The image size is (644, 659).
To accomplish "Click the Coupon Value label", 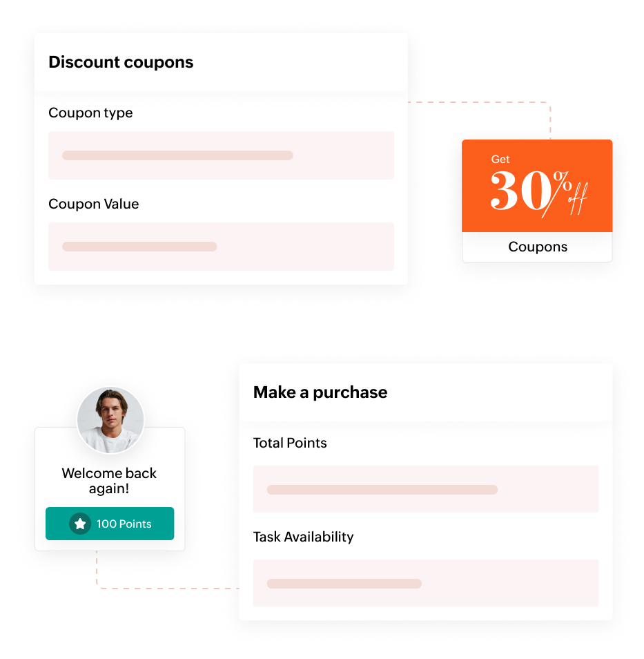I will pos(94,204).
